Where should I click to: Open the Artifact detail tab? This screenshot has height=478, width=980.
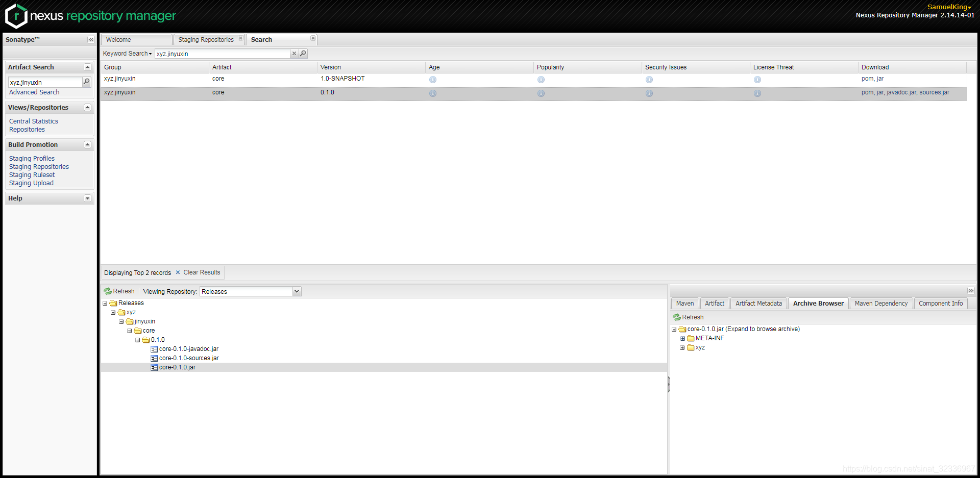(715, 303)
